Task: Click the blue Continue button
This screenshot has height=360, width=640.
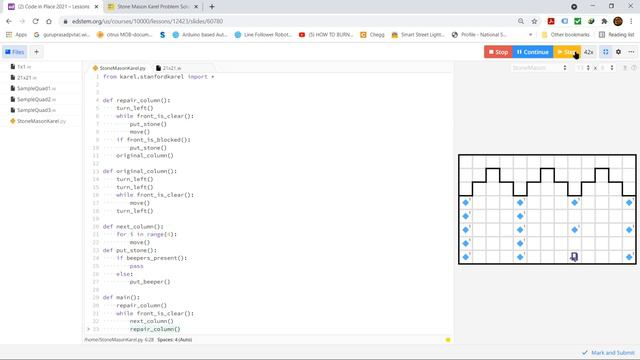Action: (533, 52)
